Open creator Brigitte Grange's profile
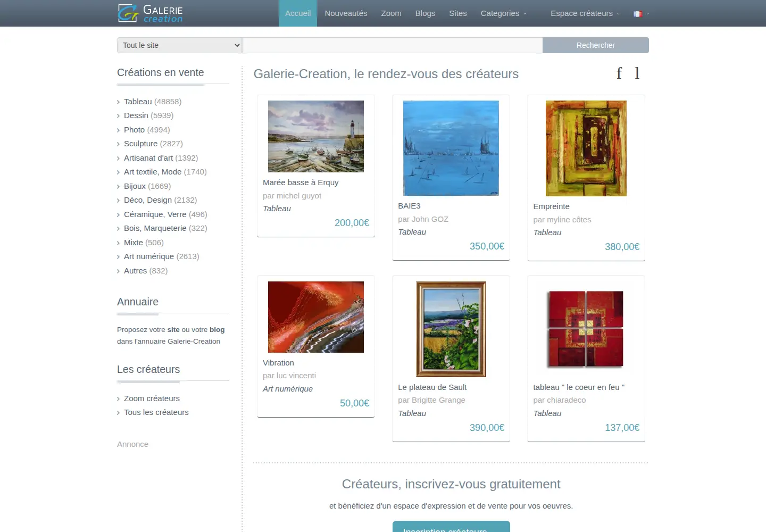Image resolution: width=766 pixels, height=532 pixels. pos(438,400)
